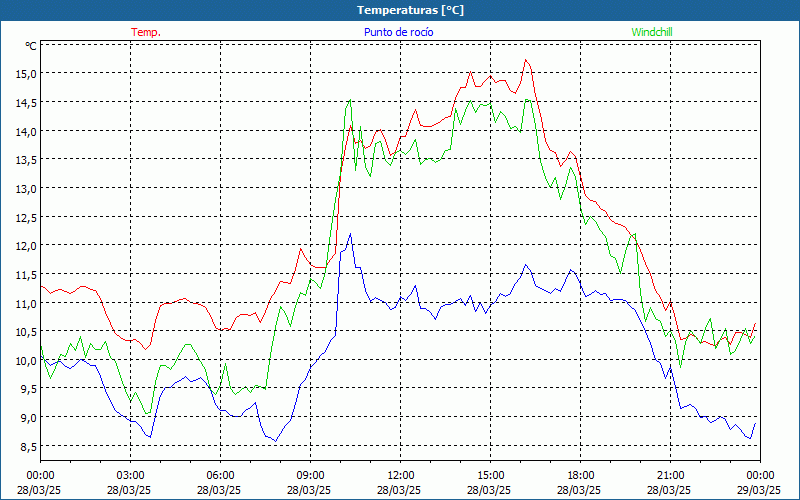Click the 09:00 time axis label
The width and height of the screenshot is (800, 500).
click(x=310, y=476)
